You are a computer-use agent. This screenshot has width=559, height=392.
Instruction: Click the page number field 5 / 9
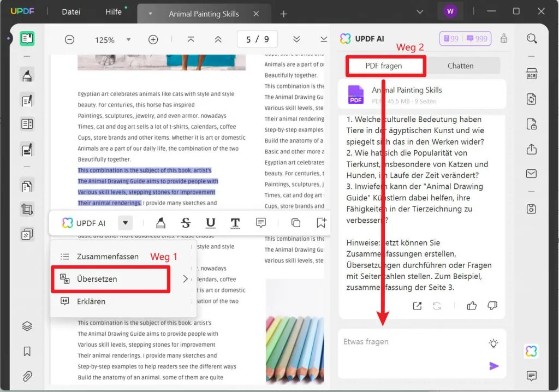258,39
